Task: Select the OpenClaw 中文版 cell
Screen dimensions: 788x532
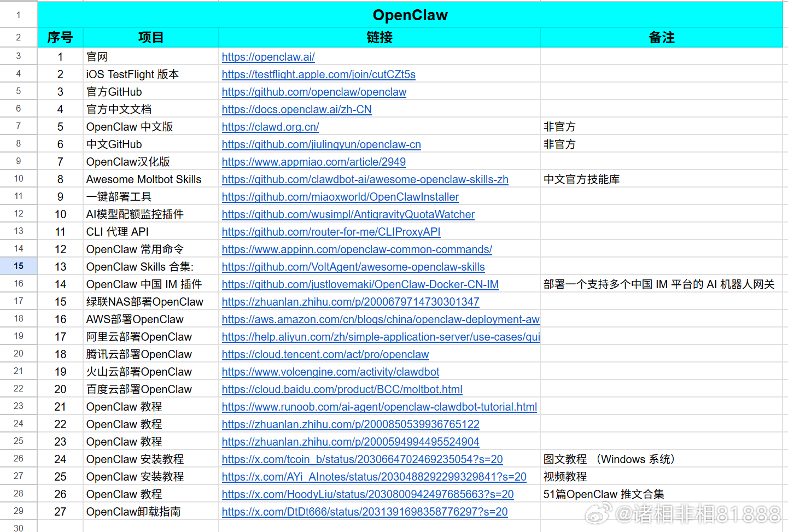Action: [151, 127]
